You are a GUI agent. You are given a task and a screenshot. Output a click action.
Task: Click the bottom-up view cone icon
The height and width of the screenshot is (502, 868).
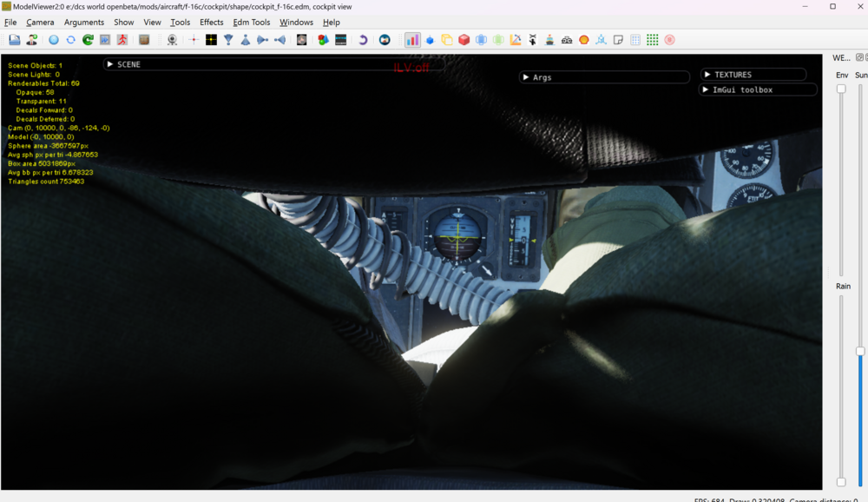pos(246,40)
